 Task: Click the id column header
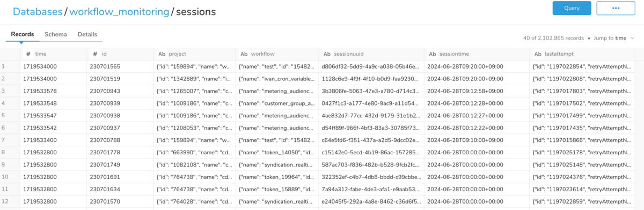click(x=120, y=54)
